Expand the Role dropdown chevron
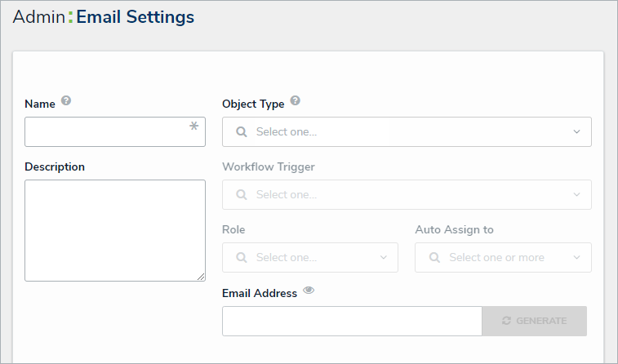 (x=383, y=258)
